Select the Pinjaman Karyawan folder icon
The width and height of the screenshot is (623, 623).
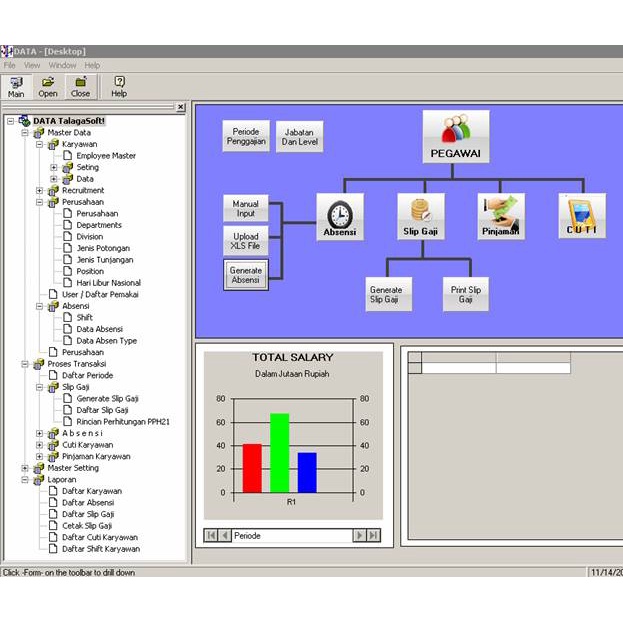pyautogui.click(x=53, y=457)
